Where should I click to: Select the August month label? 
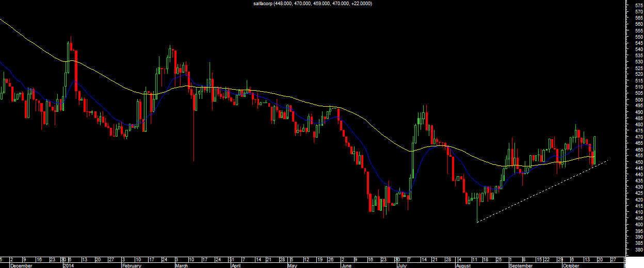[x=463, y=265]
